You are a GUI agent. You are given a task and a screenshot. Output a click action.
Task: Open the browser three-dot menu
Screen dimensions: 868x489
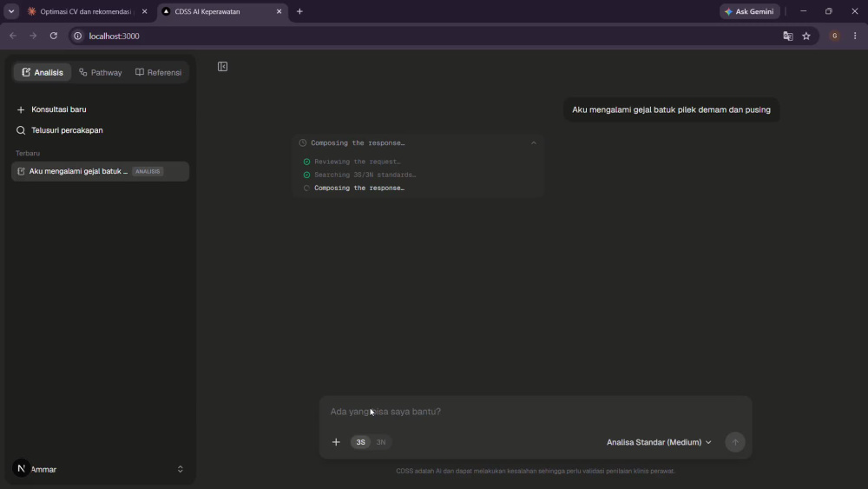click(855, 36)
